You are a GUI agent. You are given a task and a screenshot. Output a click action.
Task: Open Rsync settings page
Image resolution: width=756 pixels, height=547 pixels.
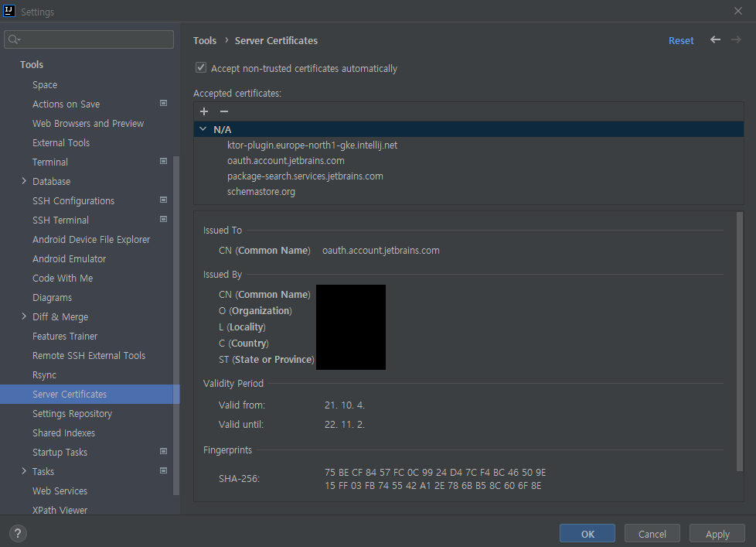(x=44, y=374)
